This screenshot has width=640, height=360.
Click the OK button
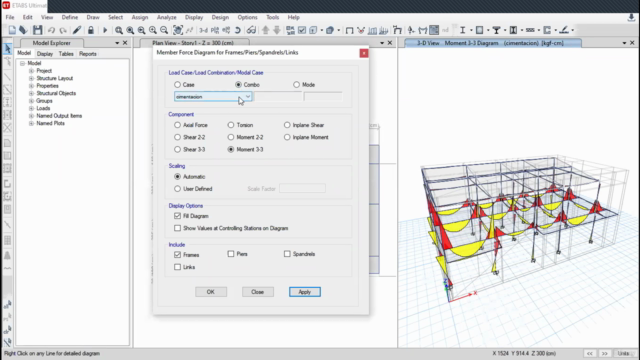pyautogui.click(x=211, y=292)
